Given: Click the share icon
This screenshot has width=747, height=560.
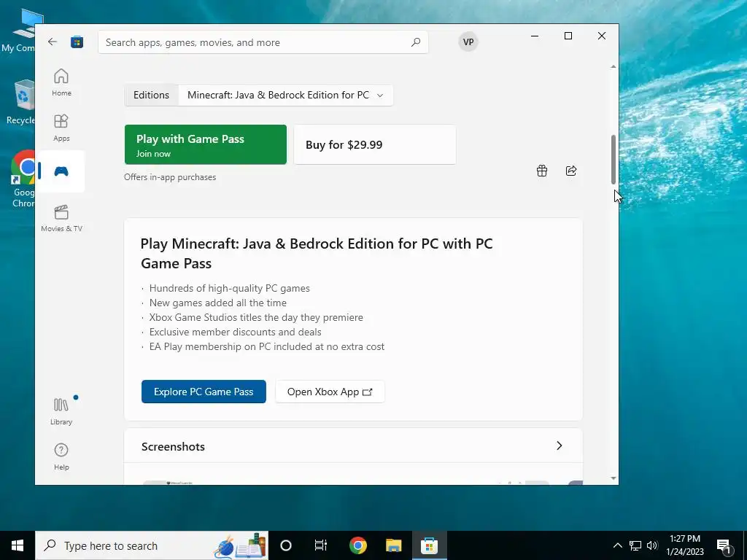Looking at the screenshot, I should click(x=571, y=171).
